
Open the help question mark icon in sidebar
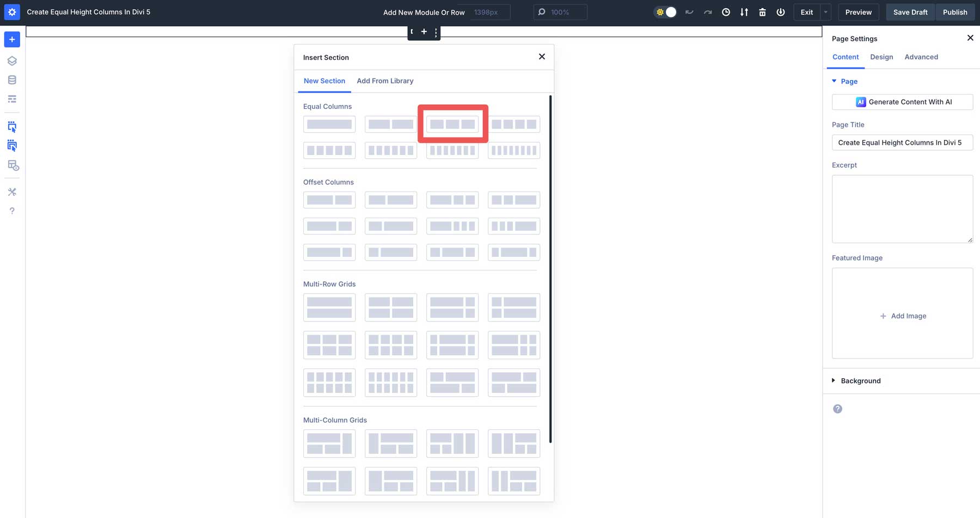point(12,211)
